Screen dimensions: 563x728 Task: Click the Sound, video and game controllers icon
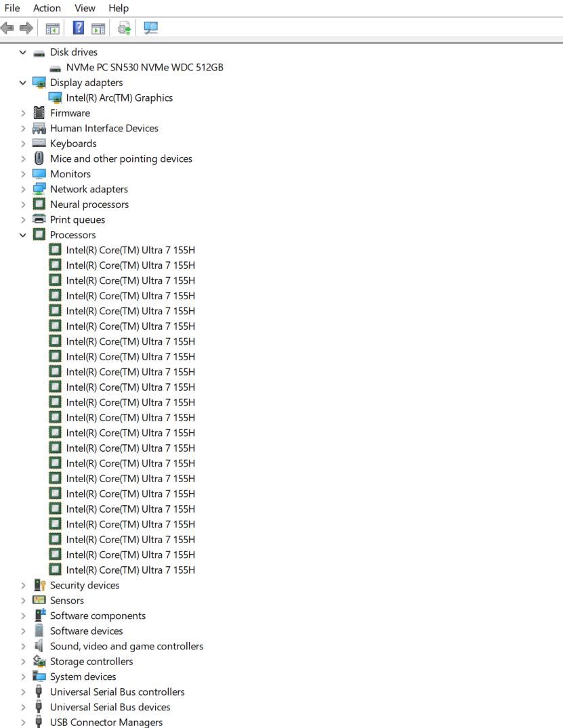[39, 646]
